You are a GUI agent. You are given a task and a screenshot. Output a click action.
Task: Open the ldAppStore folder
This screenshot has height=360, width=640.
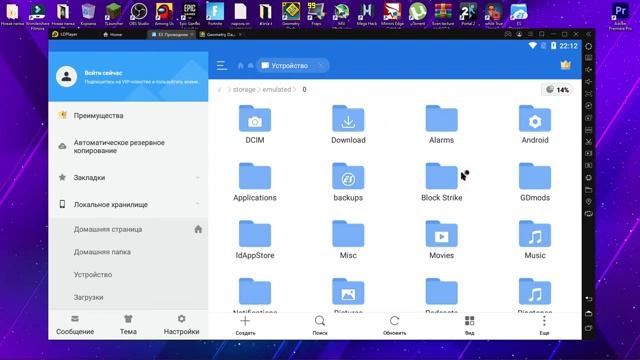point(255,239)
